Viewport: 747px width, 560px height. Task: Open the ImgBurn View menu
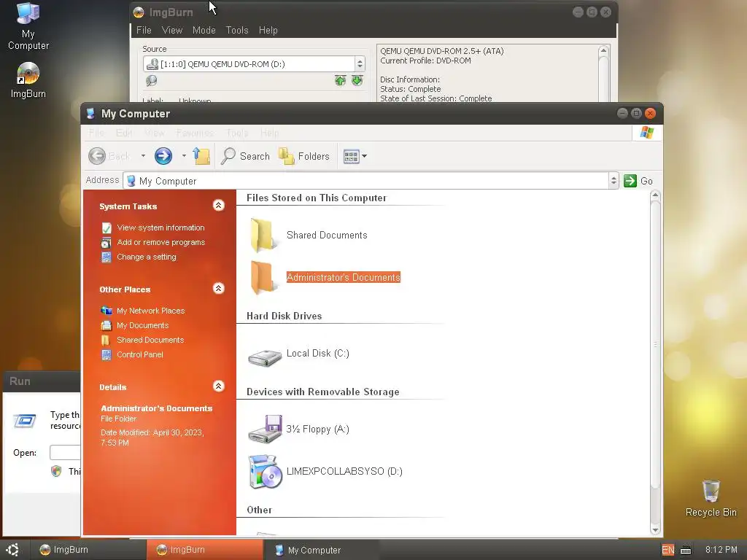172,30
